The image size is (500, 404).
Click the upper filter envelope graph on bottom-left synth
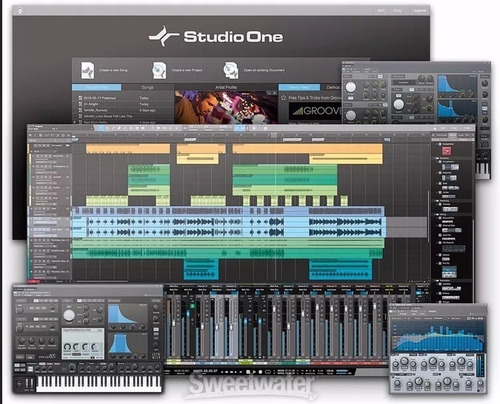tap(127, 315)
